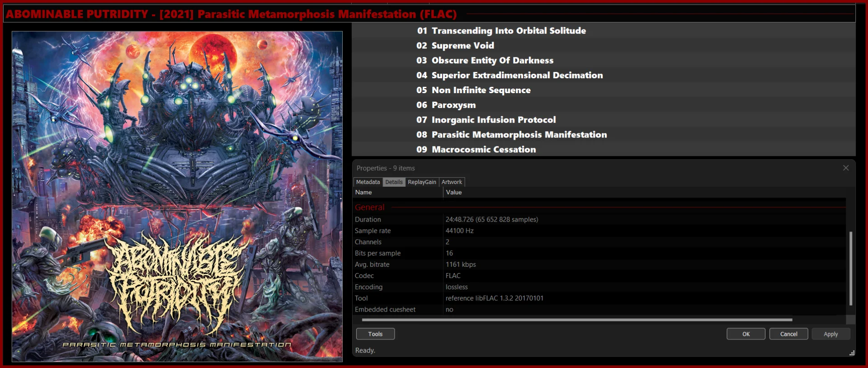Image resolution: width=868 pixels, height=368 pixels.
Task: Click the Channels row label
Action: pos(368,242)
